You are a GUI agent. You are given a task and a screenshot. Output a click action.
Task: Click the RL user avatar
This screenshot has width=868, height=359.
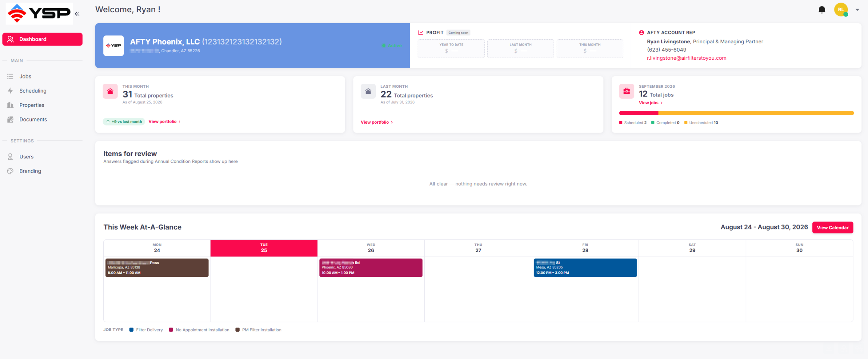click(841, 10)
